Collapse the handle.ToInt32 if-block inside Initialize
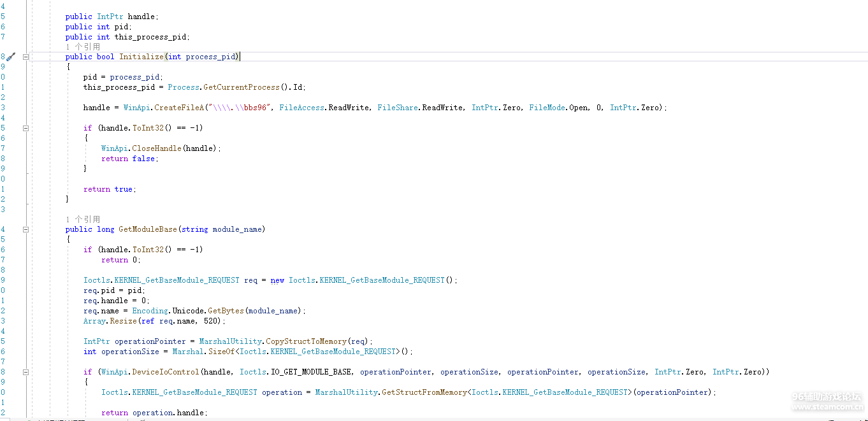The width and height of the screenshot is (868, 421). click(x=26, y=128)
